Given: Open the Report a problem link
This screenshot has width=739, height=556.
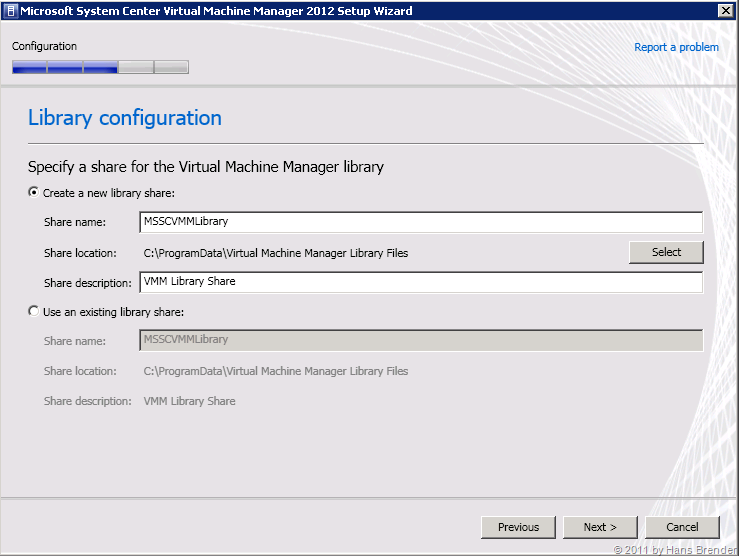Looking at the screenshot, I should tap(676, 47).
